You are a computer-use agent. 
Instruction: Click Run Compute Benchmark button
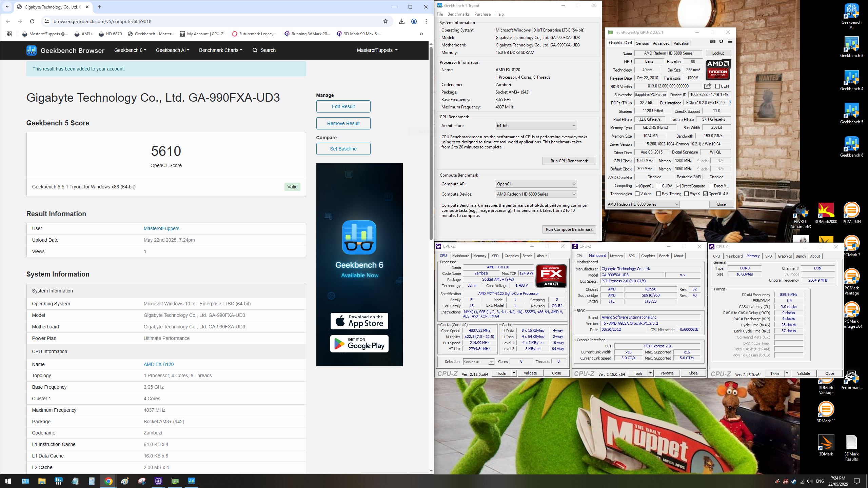tap(569, 229)
